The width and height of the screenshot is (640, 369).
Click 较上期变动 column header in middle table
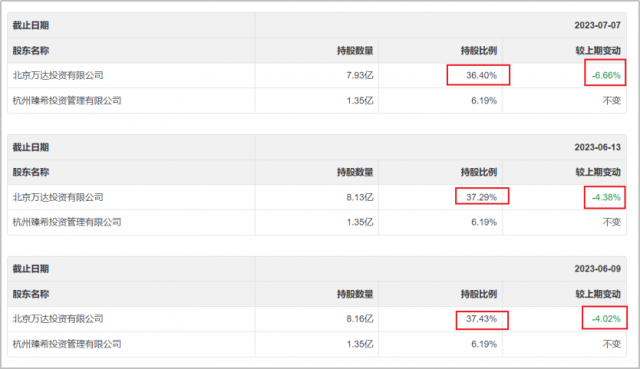pos(598,172)
